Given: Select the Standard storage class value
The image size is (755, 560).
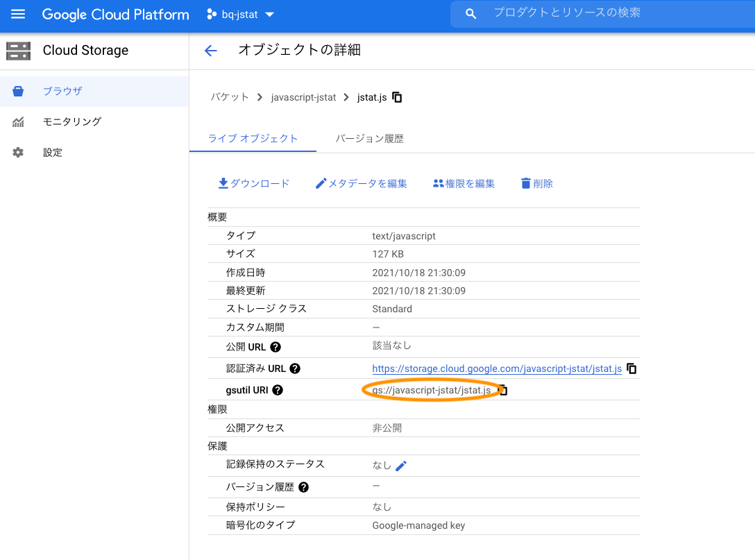Looking at the screenshot, I should tap(392, 309).
